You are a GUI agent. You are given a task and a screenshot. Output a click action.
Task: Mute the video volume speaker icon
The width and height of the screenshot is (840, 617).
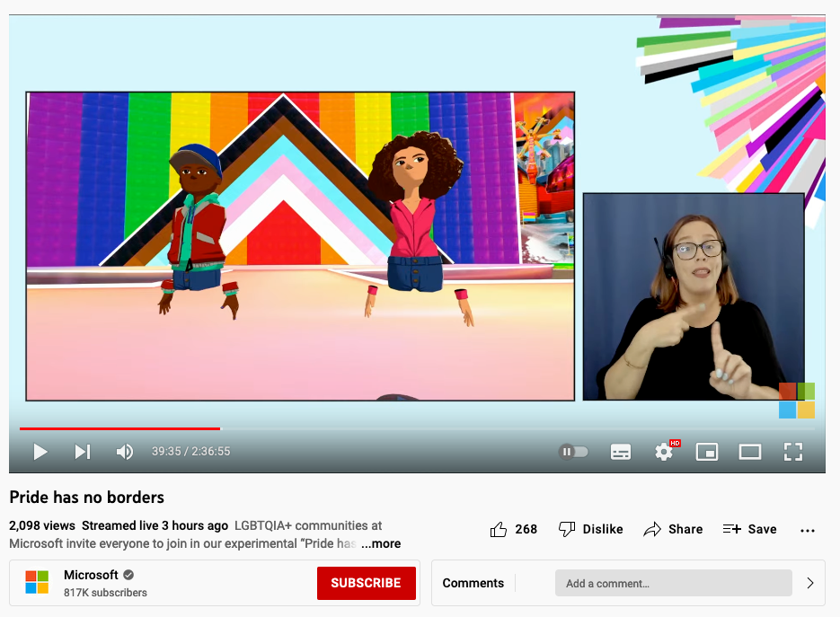click(x=125, y=452)
